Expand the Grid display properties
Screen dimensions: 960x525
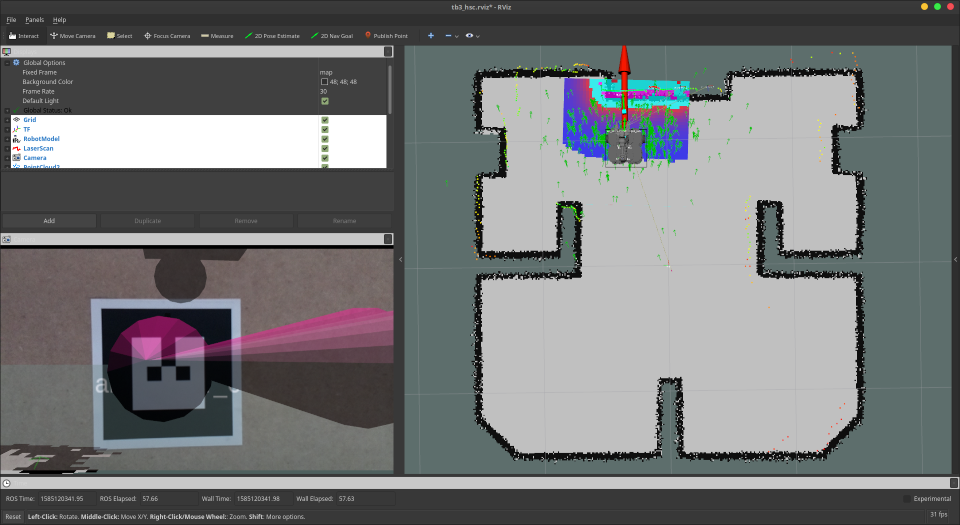coord(7,120)
